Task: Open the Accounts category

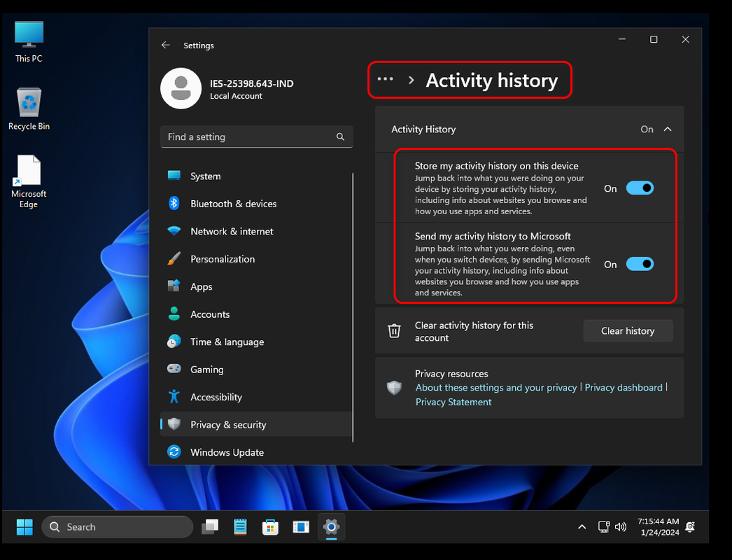Action: [x=256, y=314]
